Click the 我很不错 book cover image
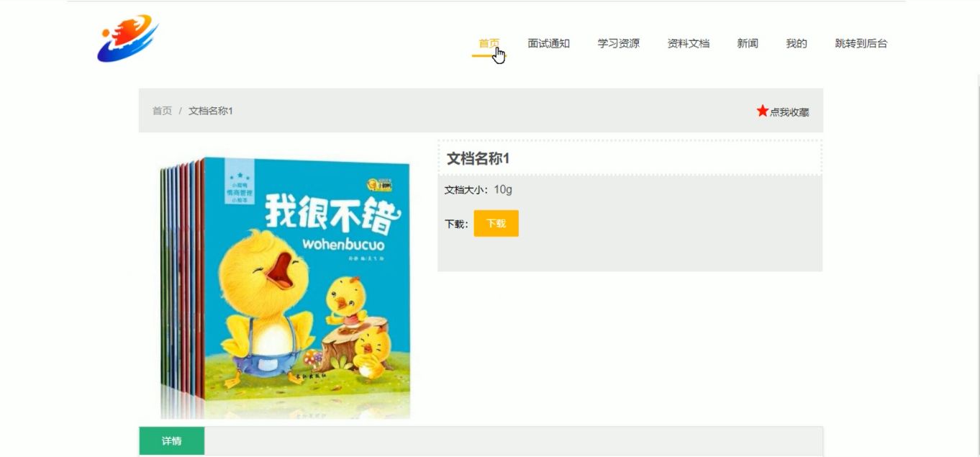The width and height of the screenshot is (980, 457). [285, 288]
